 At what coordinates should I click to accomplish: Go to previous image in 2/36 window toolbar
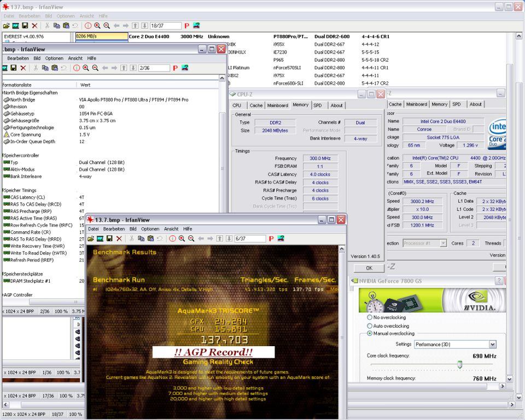point(105,68)
